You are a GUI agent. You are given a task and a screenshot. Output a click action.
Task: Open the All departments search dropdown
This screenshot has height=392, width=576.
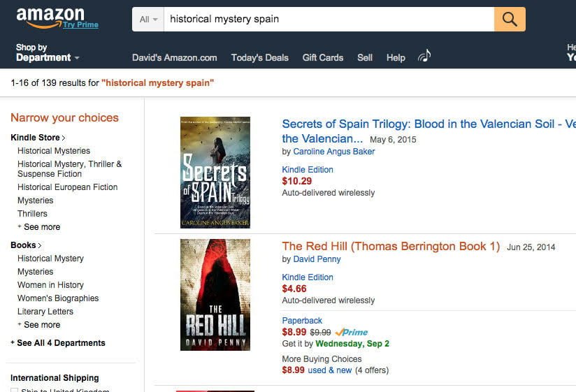[x=148, y=20]
